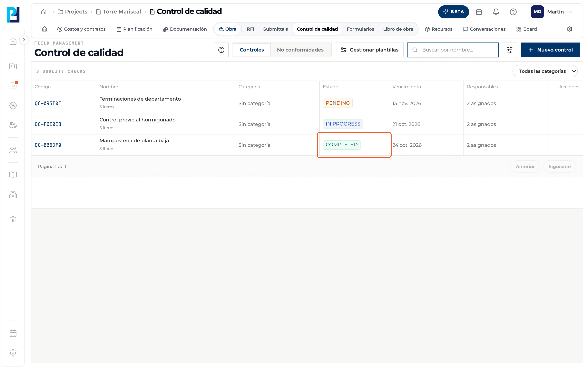The width and height of the screenshot is (588, 368).
Task: Open the Board section
Action: [x=527, y=29]
